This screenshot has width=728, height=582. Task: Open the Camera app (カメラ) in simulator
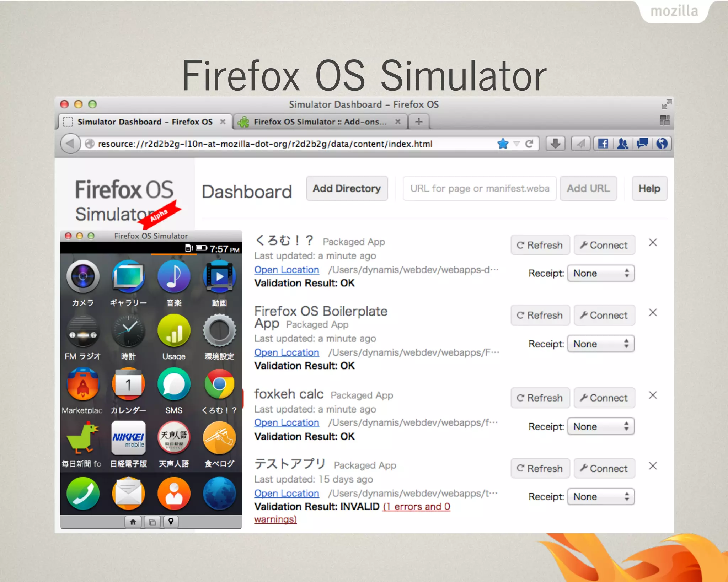click(83, 277)
